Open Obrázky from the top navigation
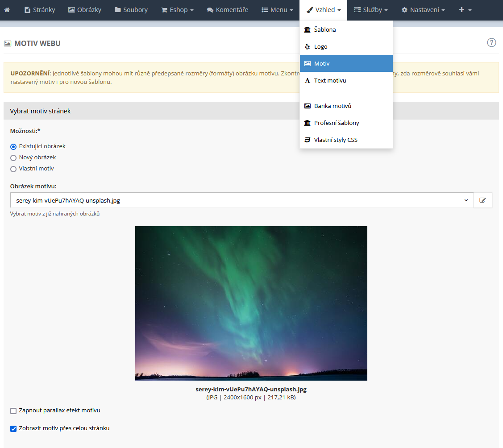The width and height of the screenshot is (503, 448). [x=85, y=10]
